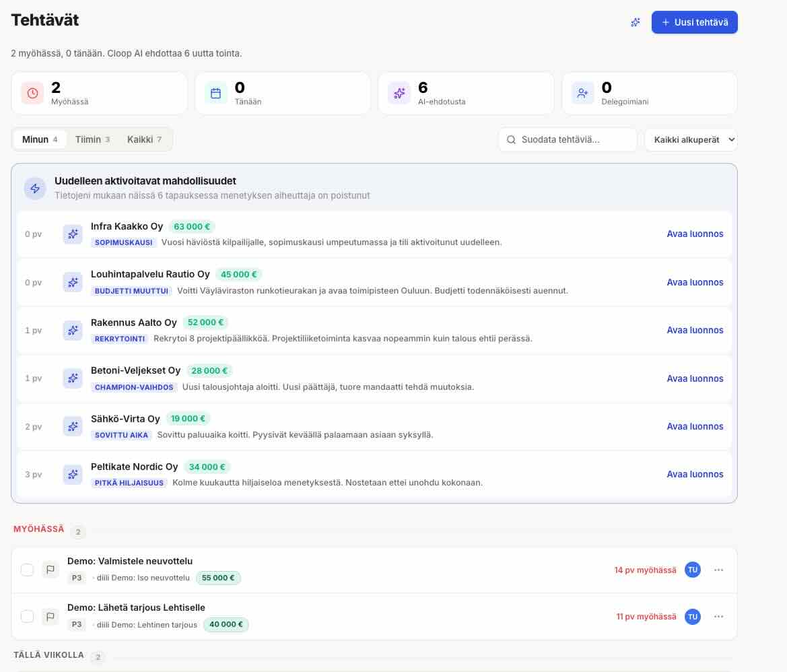This screenshot has width=787, height=672.
Task: Click the sparkle icon for Infra Kaakko Oy
Action: (x=73, y=234)
